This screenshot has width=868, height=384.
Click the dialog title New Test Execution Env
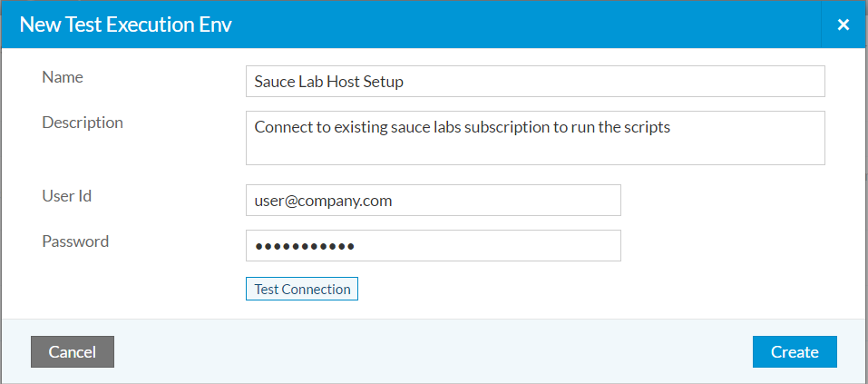[126, 25]
